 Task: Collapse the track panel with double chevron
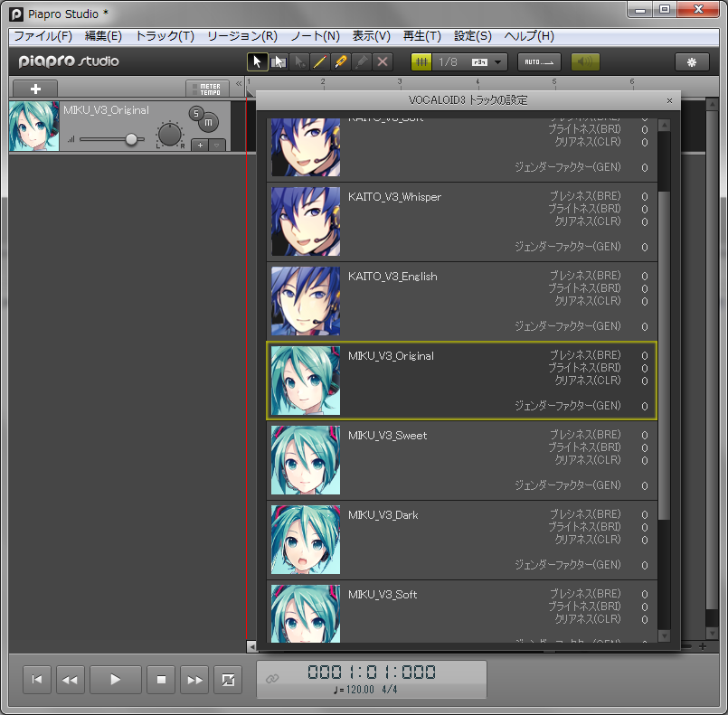(x=239, y=83)
